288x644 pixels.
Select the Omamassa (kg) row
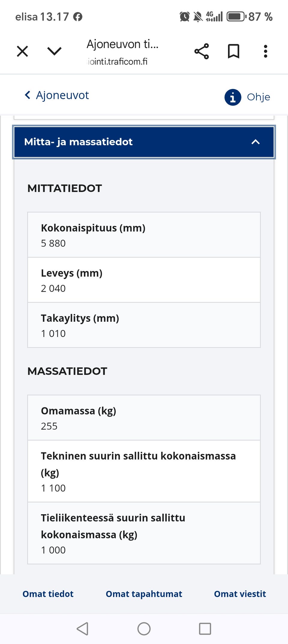point(144,418)
